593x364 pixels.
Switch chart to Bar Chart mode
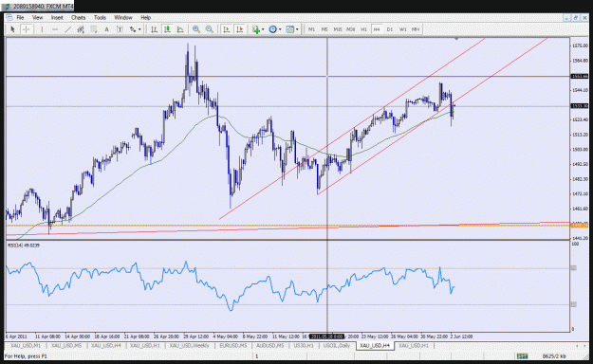click(x=154, y=29)
